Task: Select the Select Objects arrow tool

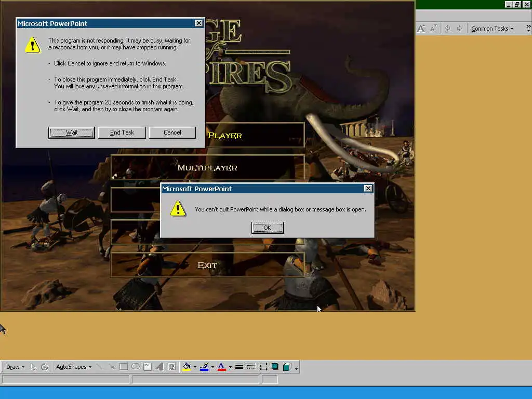Action: 33,367
